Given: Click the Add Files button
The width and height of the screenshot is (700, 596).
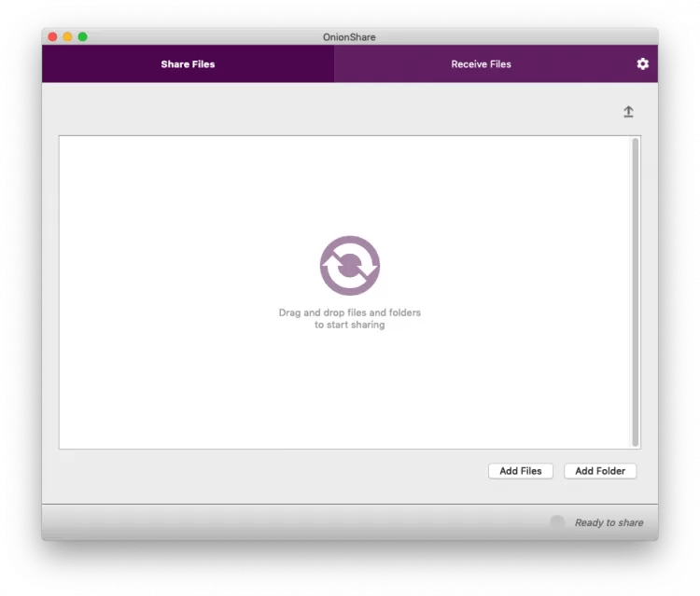Looking at the screenshot, I should tap(521, 471).
